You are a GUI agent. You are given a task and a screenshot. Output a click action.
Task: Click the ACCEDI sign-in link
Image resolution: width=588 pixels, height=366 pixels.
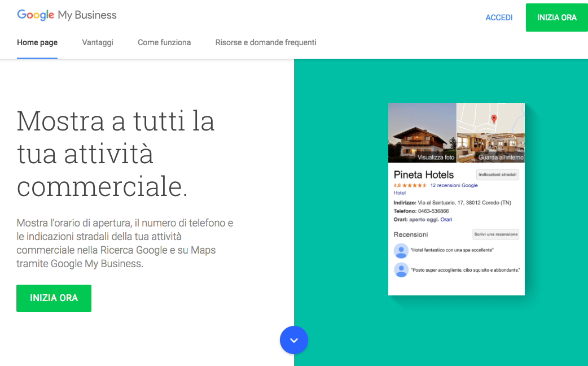point(499,18)
